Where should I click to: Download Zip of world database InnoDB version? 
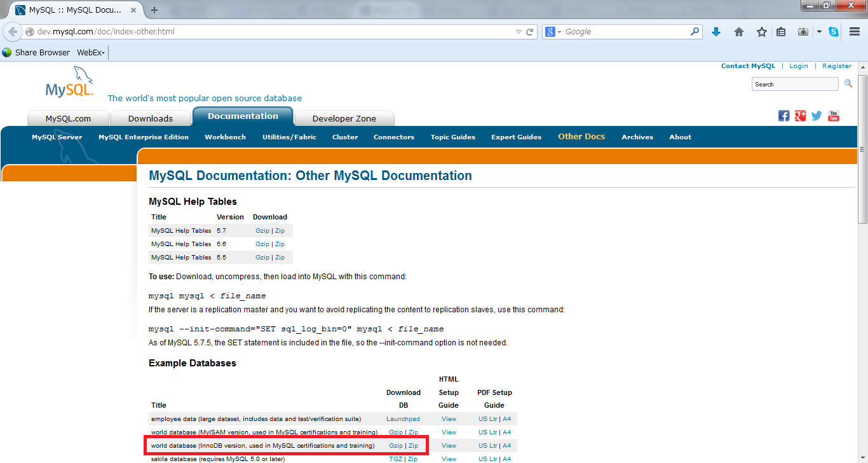[413, 446]
